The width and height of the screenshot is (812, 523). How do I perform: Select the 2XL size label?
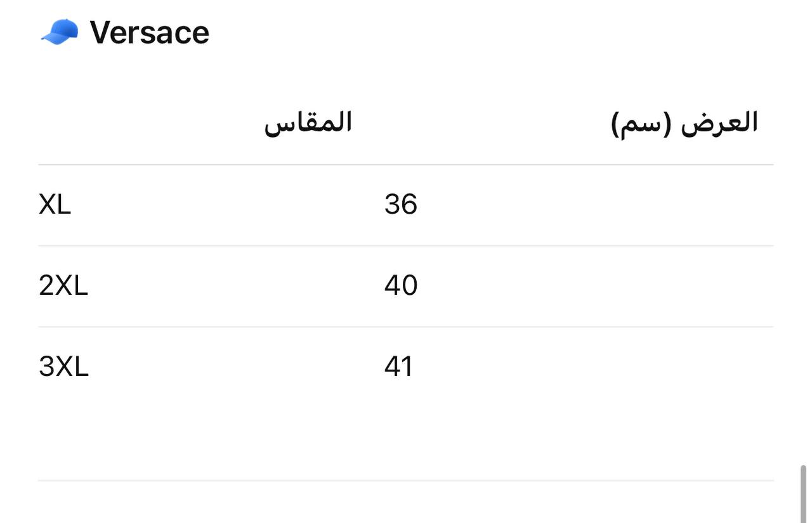(63, 286)
